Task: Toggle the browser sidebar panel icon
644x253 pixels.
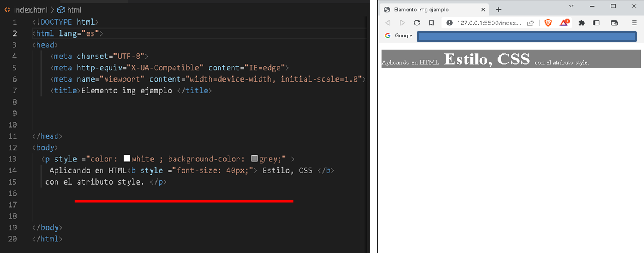Action: click(596, 23)
